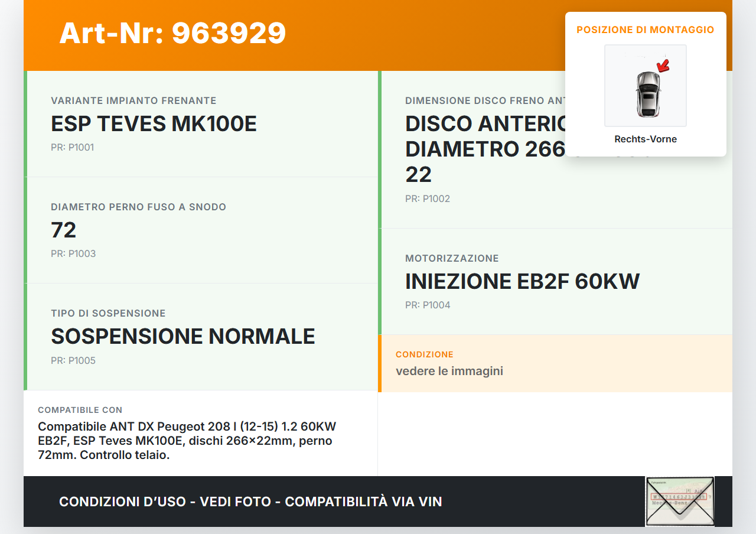Select the ESP TEVES MK100E variant entry
Screen dimensions: 756x534
(x=154, y=124)
